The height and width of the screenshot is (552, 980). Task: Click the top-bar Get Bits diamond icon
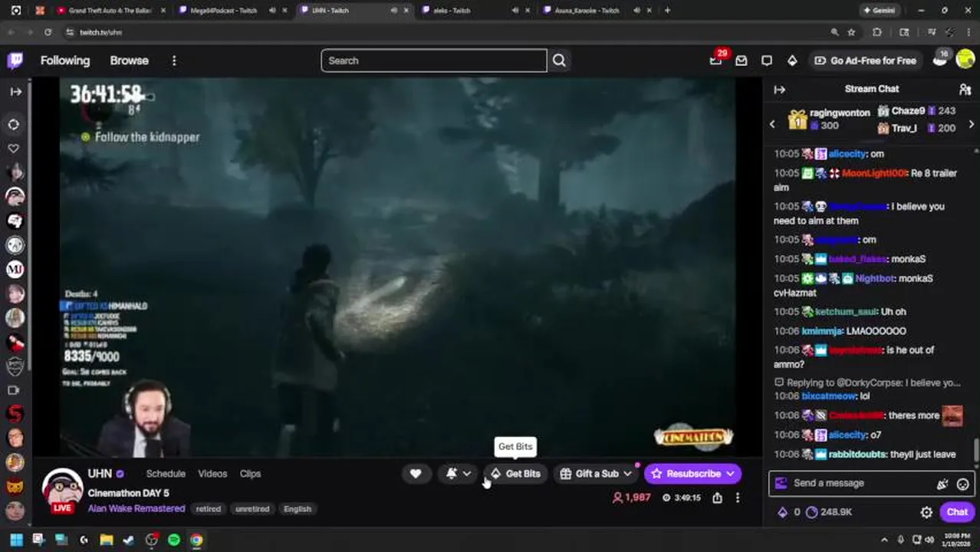point(792,61)
